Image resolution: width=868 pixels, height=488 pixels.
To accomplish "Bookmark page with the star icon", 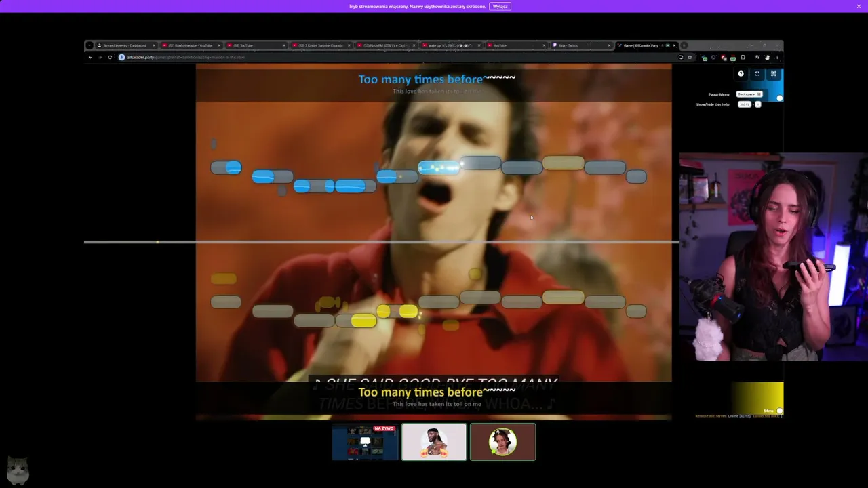I will click(690, 57).
